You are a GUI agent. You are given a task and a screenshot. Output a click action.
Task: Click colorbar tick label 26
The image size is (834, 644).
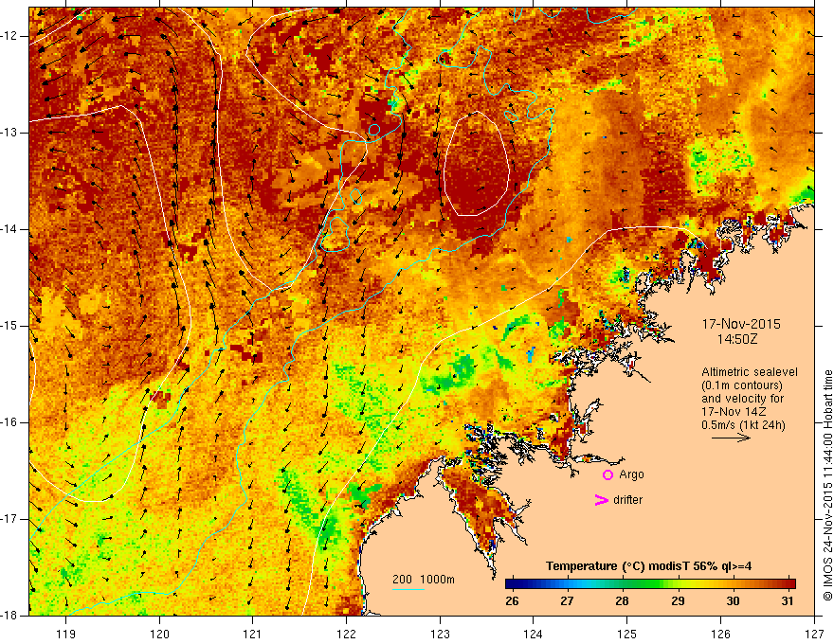512,601
